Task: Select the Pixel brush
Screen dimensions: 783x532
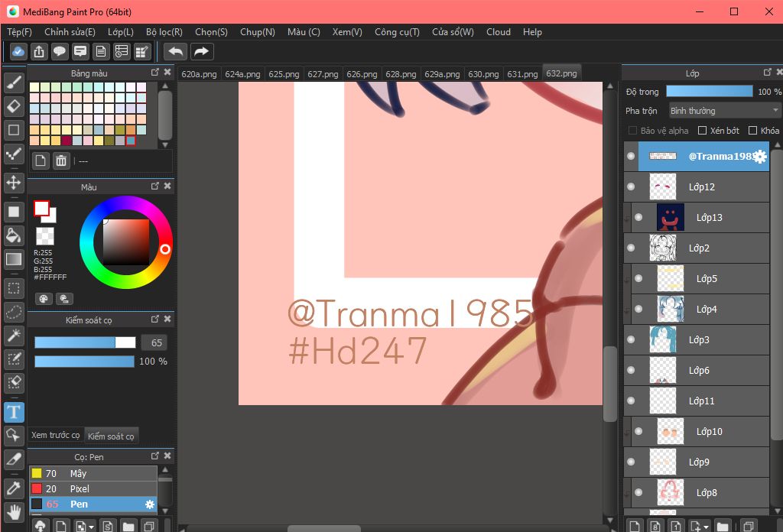Action: pyautogui.click(x=93, y=488)
